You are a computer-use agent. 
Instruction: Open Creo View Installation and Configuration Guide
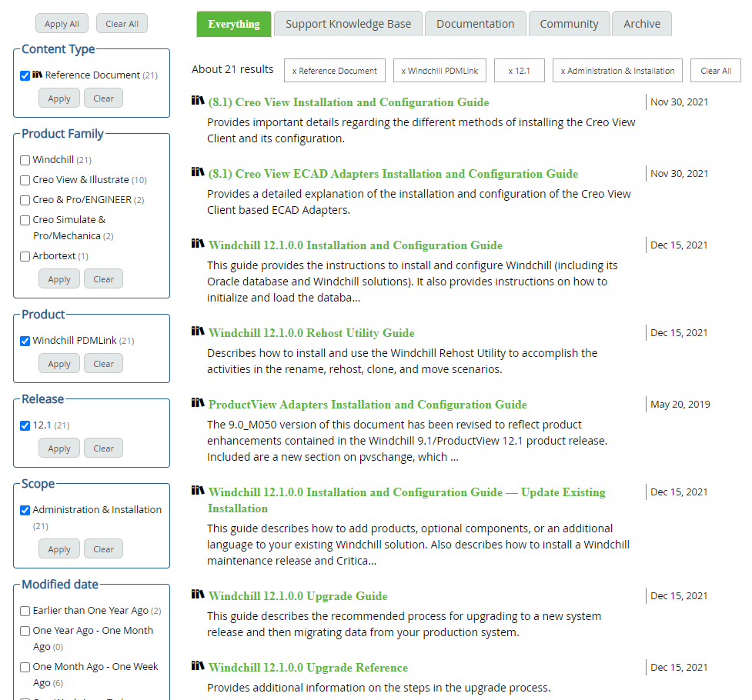[x=349, y=102]
